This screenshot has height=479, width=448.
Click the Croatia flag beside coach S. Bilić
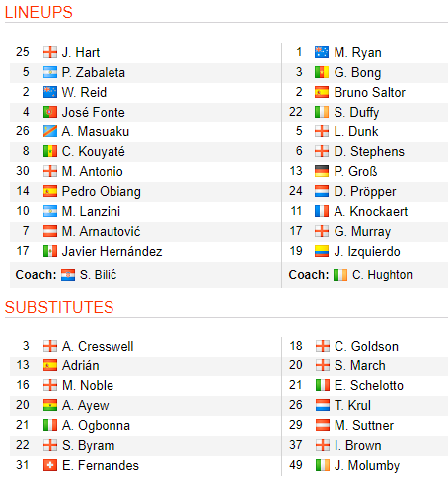point(68,275)
